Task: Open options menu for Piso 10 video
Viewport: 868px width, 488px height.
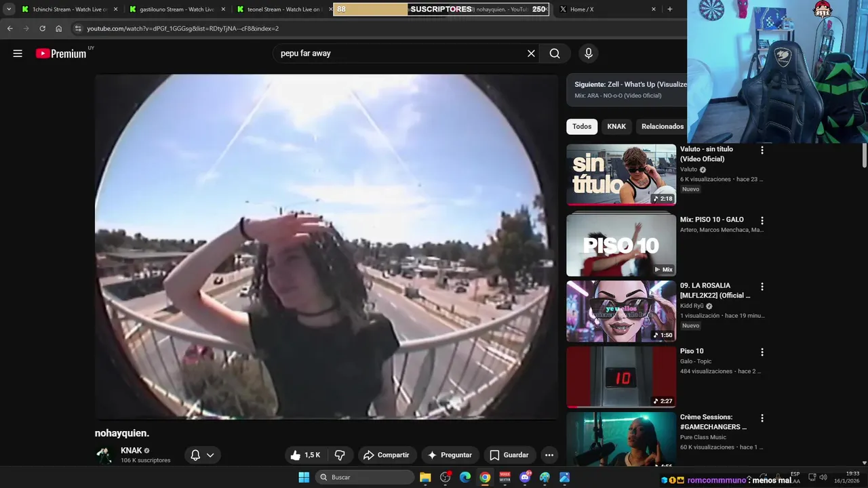Action: point(762,352)
